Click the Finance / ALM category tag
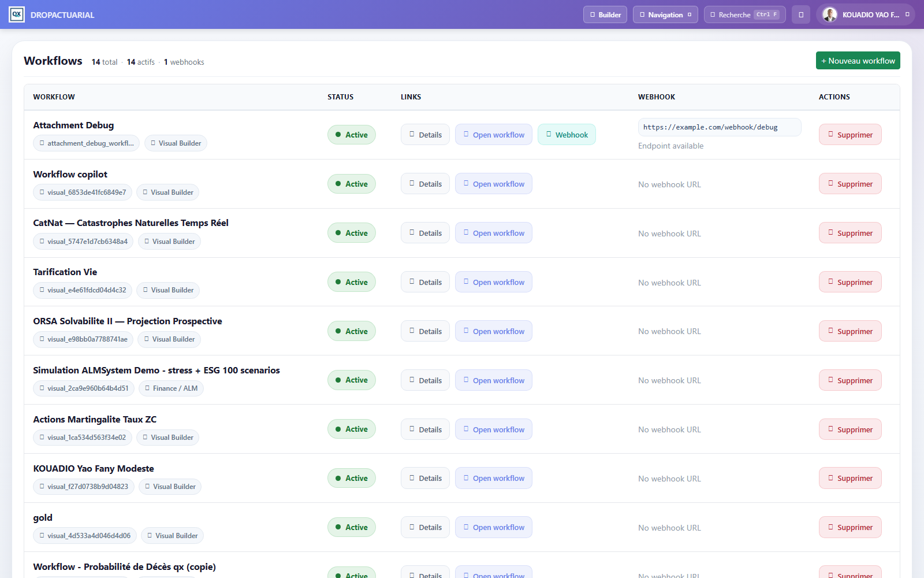The image size is (924, 578). [171, 388]
